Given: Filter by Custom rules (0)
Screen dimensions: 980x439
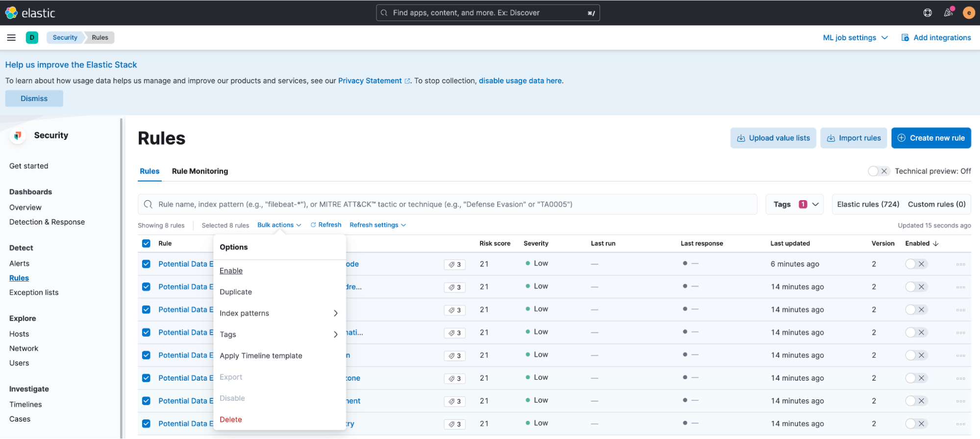Looking at the screenshot, I should tap(936, 204).
